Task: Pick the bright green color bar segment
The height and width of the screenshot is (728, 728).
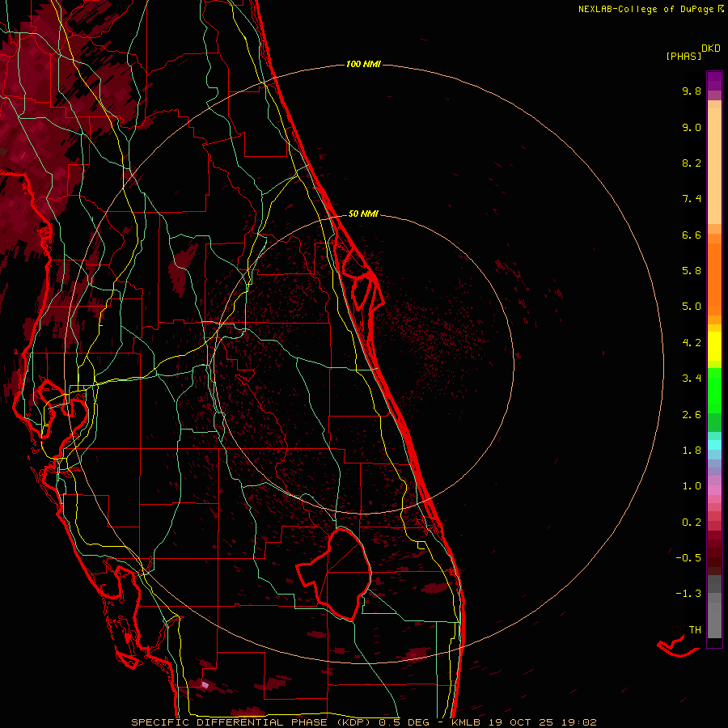Action: [714, 390]
